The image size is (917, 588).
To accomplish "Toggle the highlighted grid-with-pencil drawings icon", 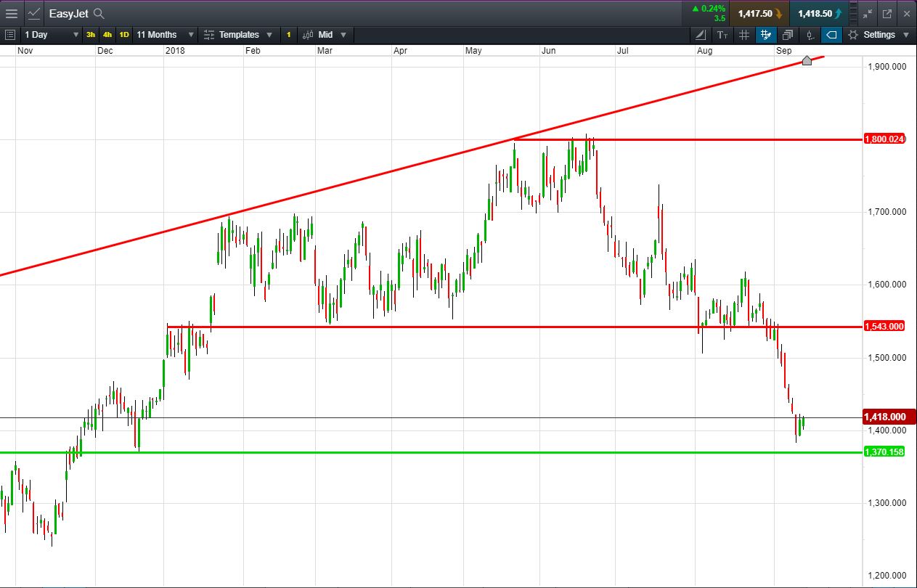I will pos(766,34).
